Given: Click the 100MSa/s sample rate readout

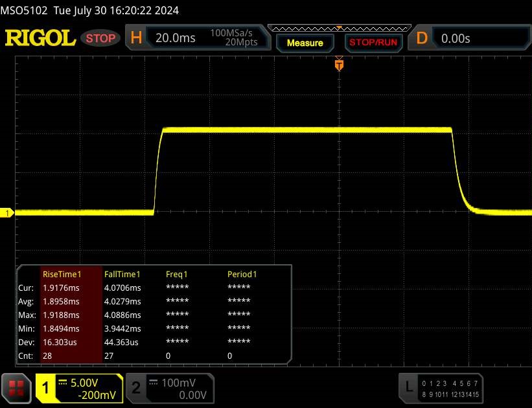Looking at the screenshot, I should click(231, 33).
